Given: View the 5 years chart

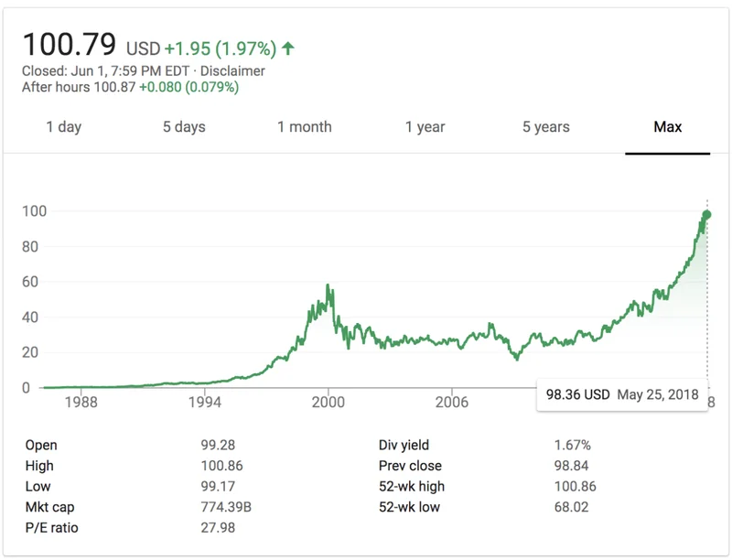Looking at the screenshot, I should point(545,127).
